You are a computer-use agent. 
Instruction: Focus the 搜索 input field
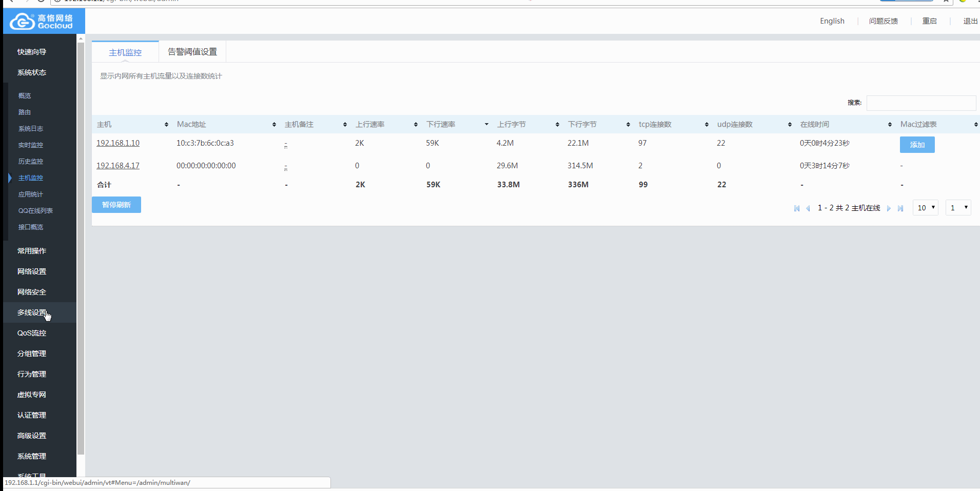pyautogui.click(x=921, y=103)
